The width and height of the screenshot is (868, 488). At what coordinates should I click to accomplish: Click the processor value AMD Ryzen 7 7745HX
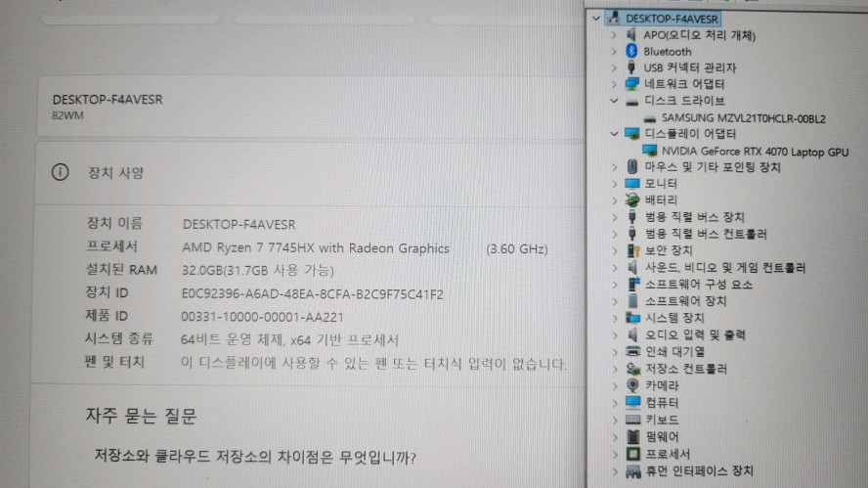tap(316, 248)
